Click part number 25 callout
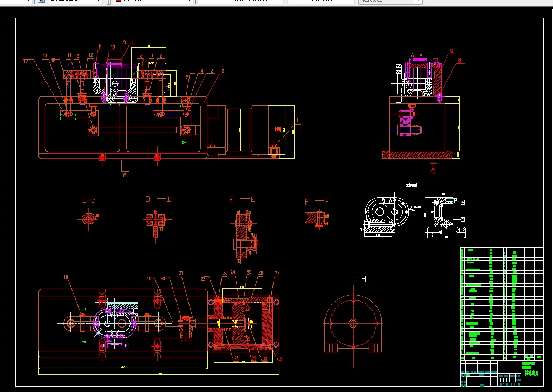 click(x=249, y=272)
